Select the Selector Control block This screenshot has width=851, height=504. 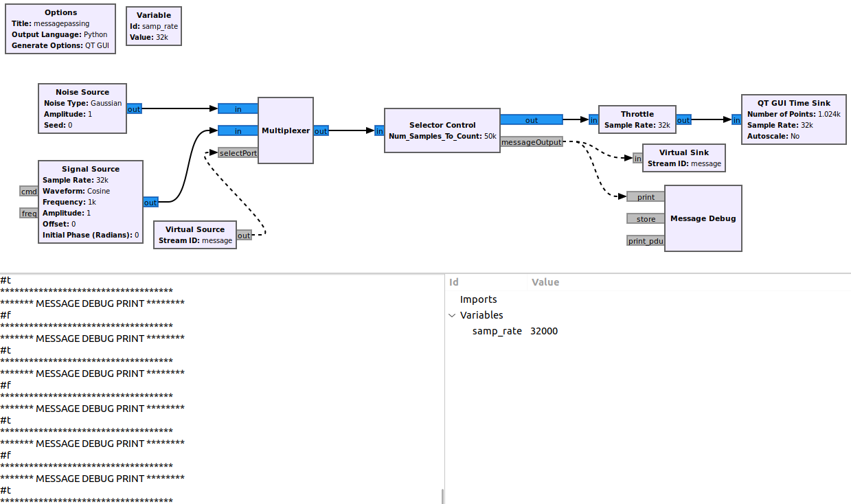click(442, 130)
